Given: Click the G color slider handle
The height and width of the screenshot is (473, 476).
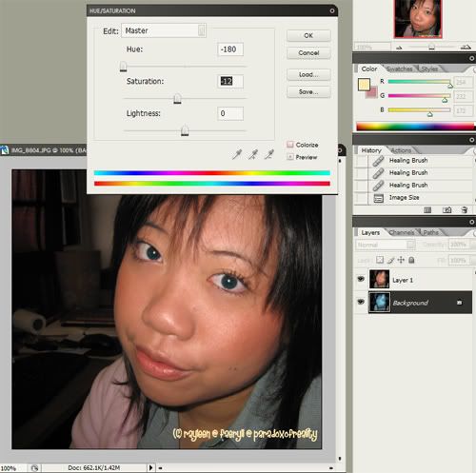Looking at the screenshot, I should (x=445, y=100).
